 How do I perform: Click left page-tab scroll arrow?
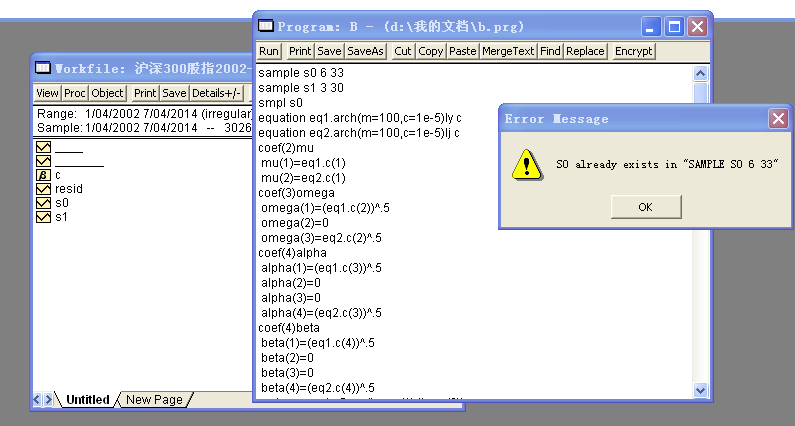[x=37, y=400]
